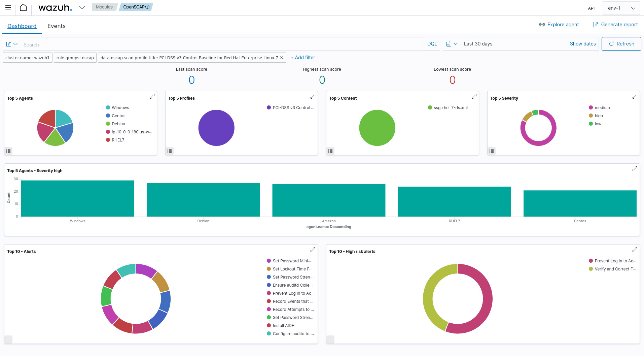Image resolution: width=644 pixels, height=356 pixels.
Task: Click in the Search query field
Action: 222,44
